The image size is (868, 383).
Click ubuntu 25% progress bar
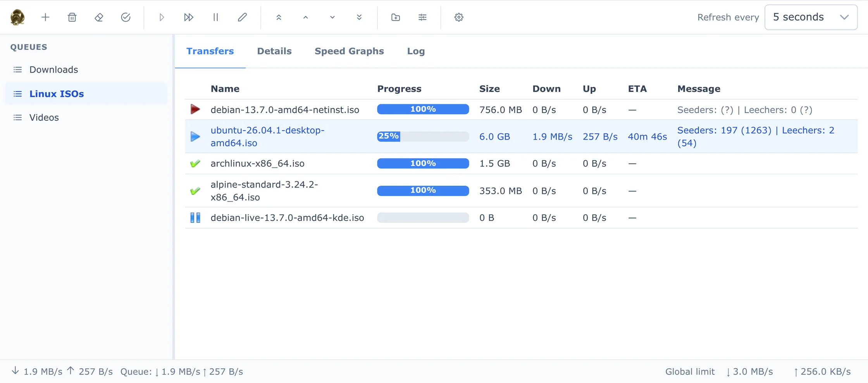423,136
